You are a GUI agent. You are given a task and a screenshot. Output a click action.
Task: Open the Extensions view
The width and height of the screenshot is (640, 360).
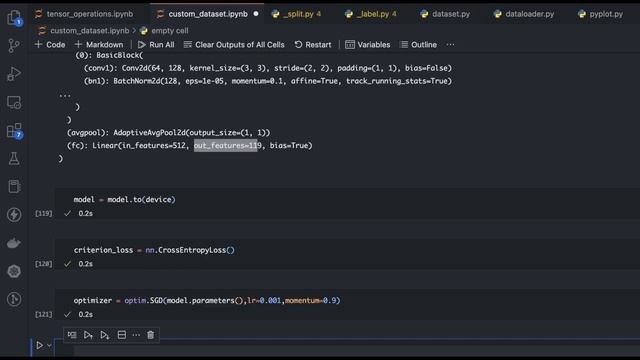14,131
